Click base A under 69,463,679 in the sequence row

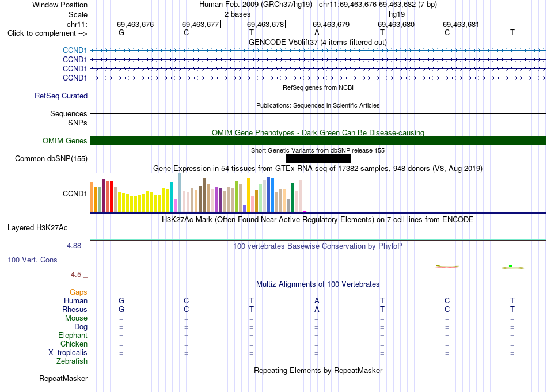317,32
